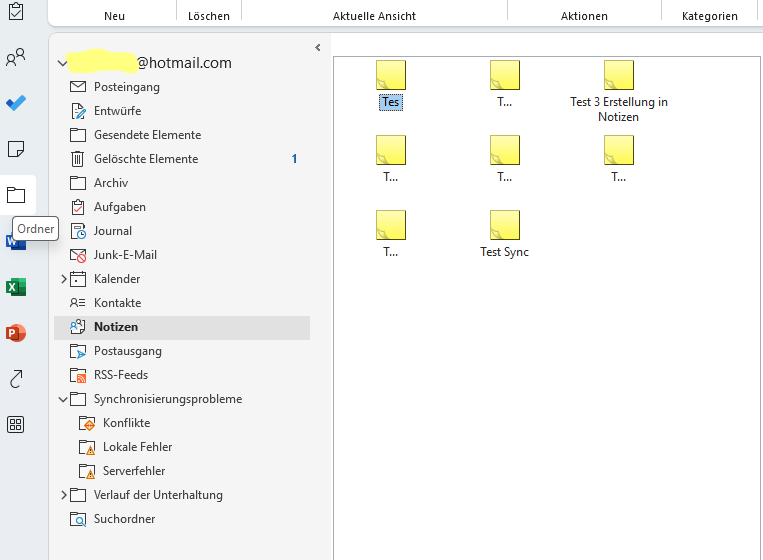Open the Suchordner folder
The image size is (763, 560).
click(x=124, y=519)
